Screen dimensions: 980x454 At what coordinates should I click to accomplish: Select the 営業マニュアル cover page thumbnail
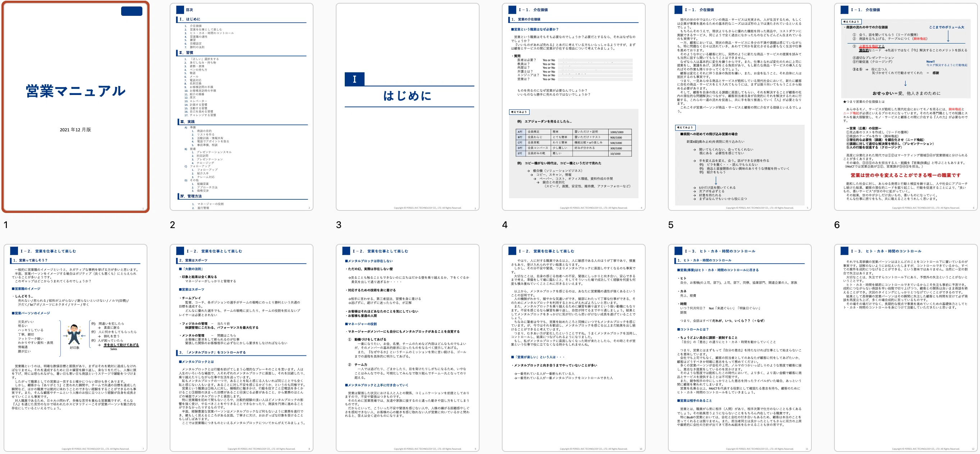[75, 107]
